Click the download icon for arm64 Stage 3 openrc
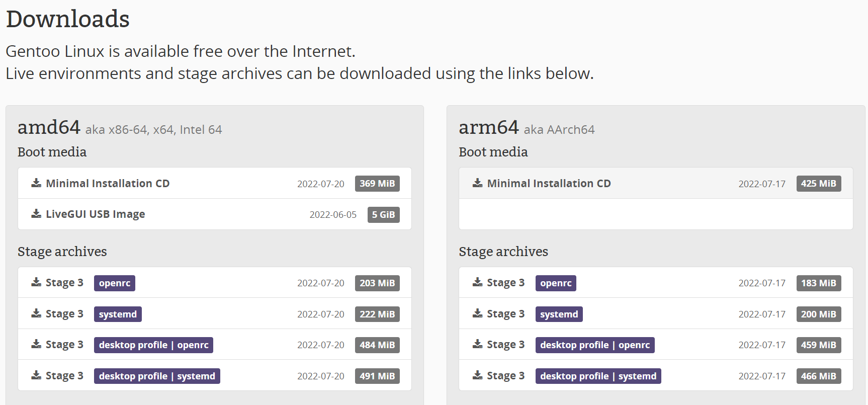The height and width of the screenshot is (405, 868). 477,282
